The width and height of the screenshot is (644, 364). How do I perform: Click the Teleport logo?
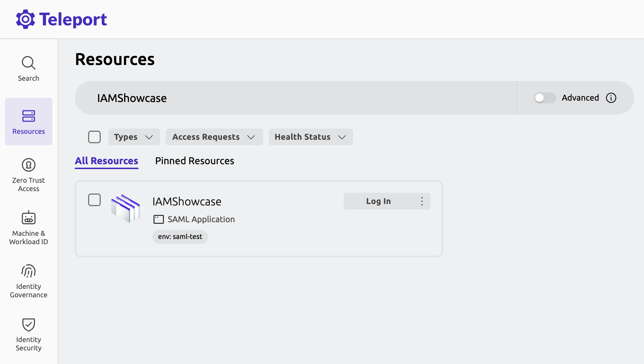tap(62, 19)
